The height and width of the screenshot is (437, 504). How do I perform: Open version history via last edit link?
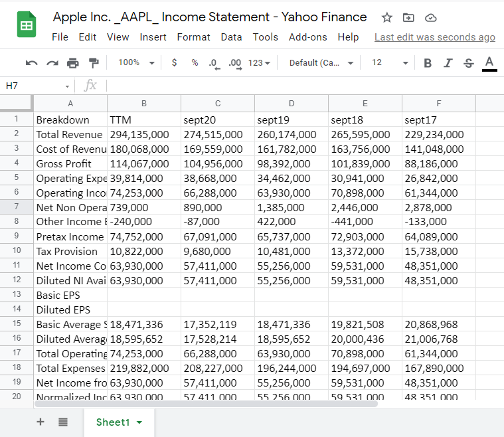coord(434,37)
